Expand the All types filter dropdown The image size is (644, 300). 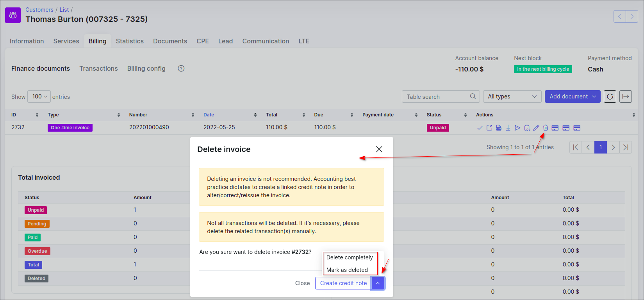(x=512, y=96)
